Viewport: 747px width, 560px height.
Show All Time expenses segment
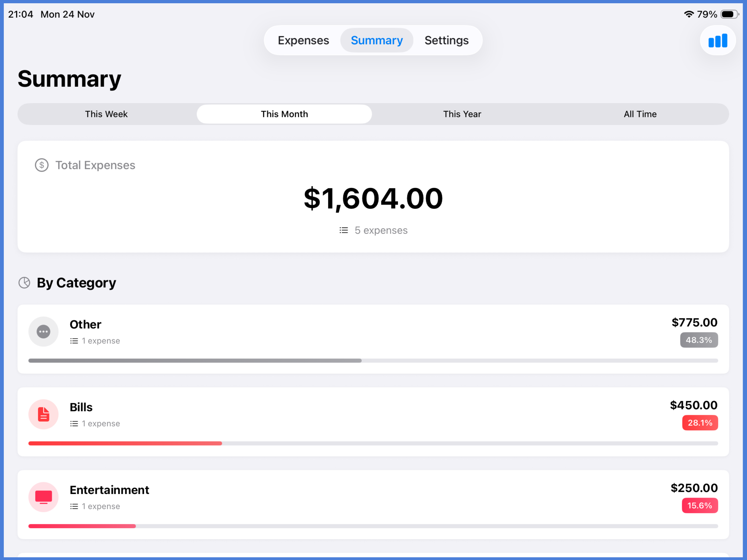640,114
